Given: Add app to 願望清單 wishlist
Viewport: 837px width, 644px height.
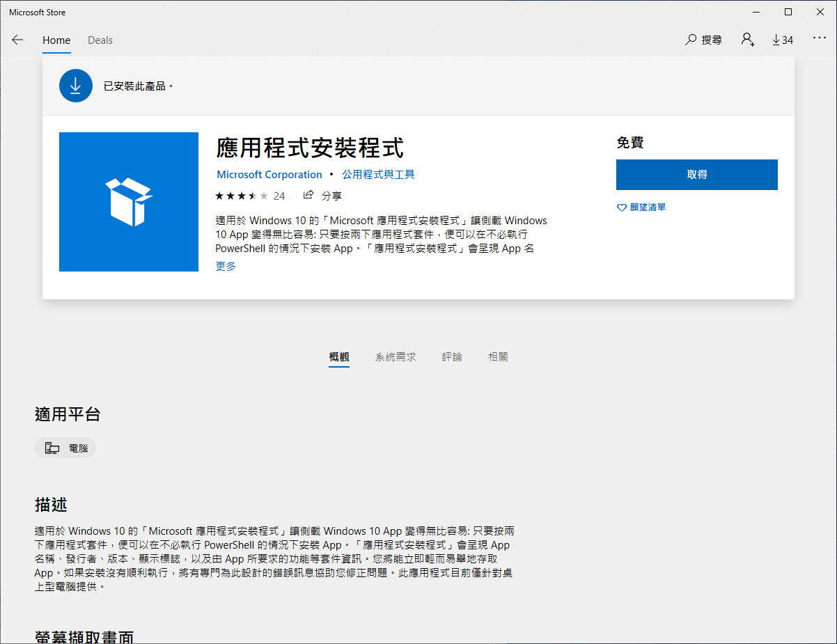Looking at the screenshot, I should coord(641,207).
